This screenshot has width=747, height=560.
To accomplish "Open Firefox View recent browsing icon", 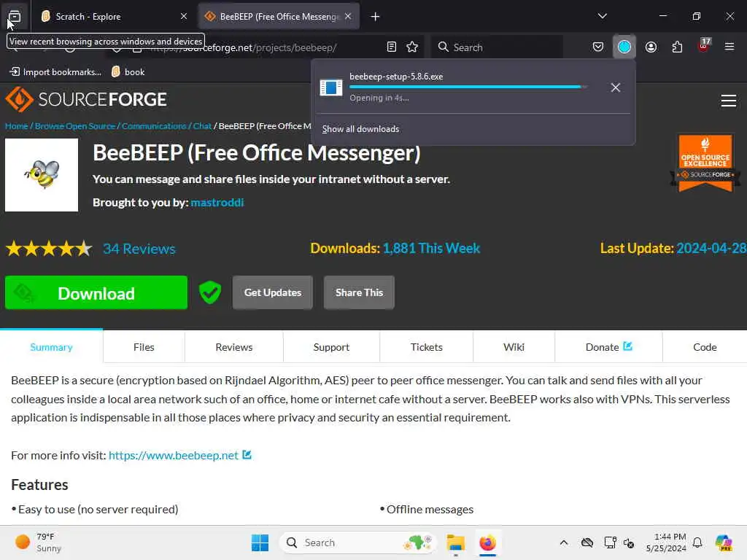I will click(x=15, y=17).
